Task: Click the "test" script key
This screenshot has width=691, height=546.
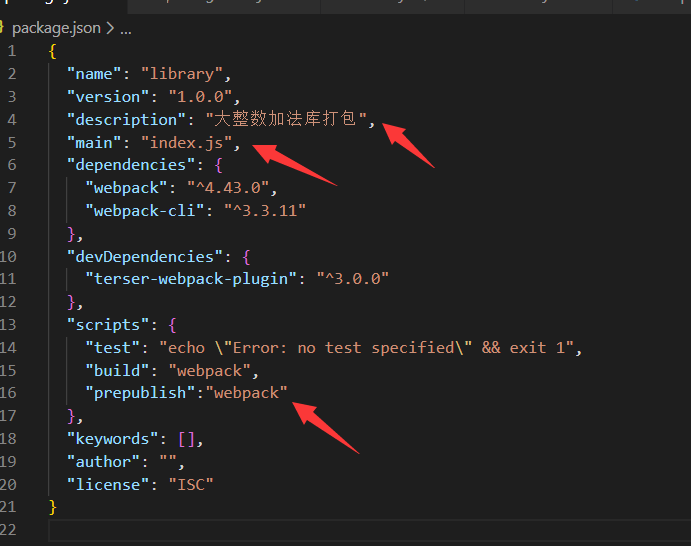Action: pos(112,348)
